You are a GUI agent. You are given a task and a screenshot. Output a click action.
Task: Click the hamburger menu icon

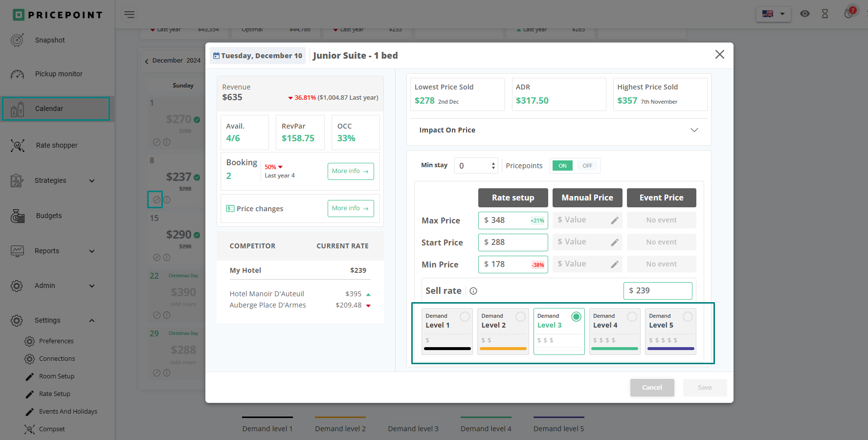(x=129, y=14)
